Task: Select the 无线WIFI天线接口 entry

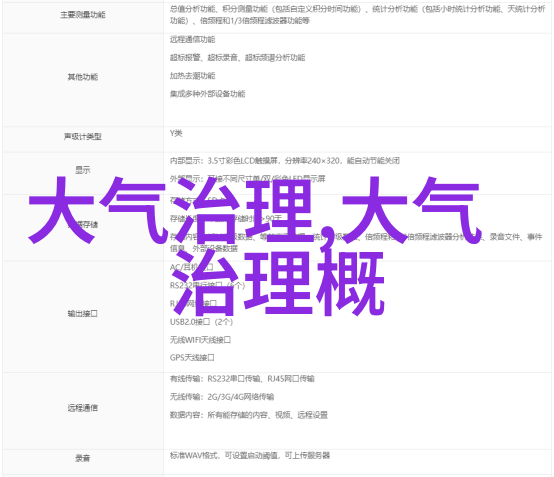Action: click(200, 340)
